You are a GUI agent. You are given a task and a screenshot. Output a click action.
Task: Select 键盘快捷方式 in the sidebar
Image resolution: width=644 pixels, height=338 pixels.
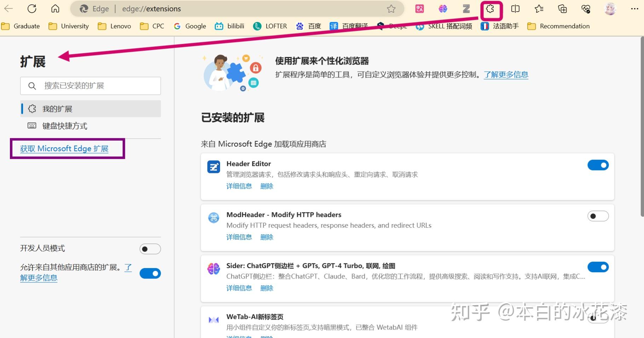[91, 126]
